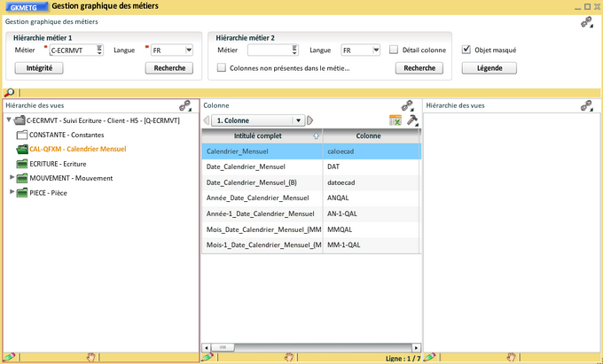This screenshot has width=603, height=364.
Task: Click the hand icon below the Colonne grid
Action: [x=288, y=357]
